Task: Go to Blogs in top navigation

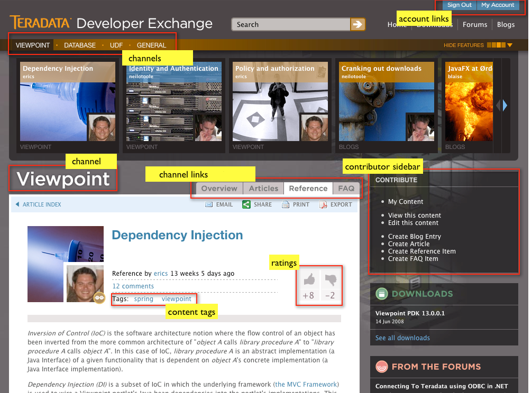Action: 506,24
